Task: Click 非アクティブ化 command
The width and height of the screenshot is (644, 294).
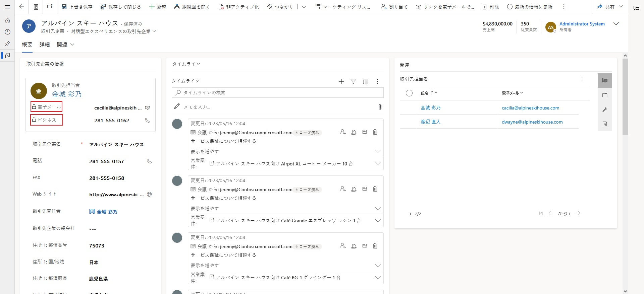Action: coord(238,7)
